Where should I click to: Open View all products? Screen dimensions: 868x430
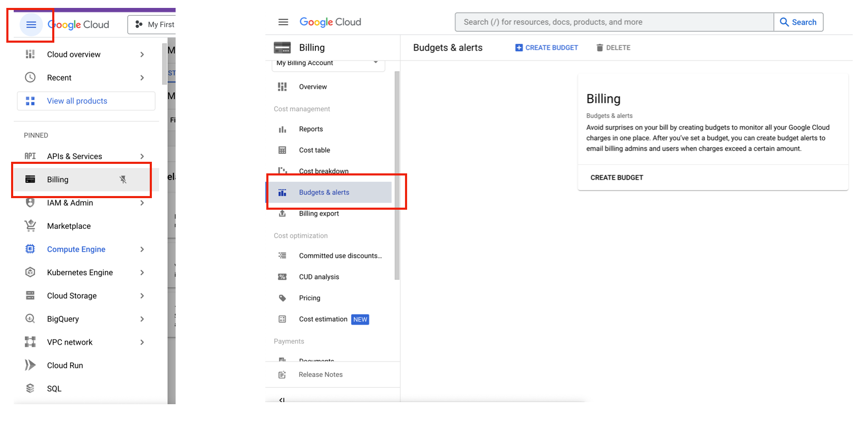[86, 101]
